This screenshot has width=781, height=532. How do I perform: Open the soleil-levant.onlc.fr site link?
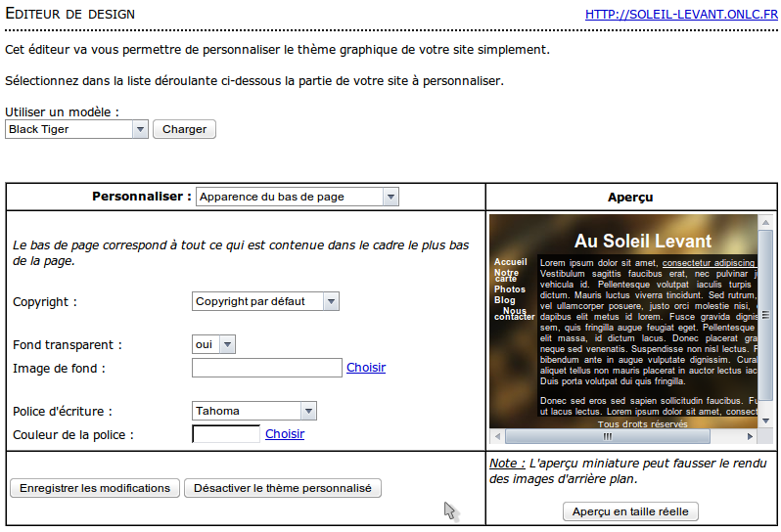click(681, 15)
